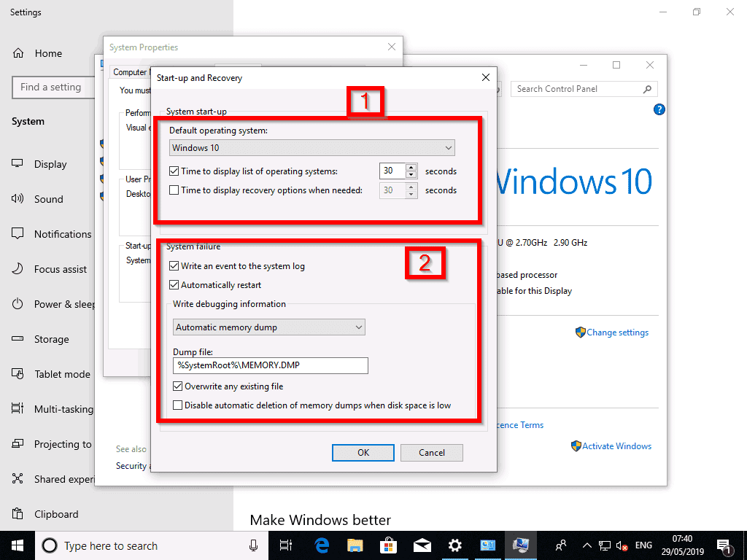Expand hidden icons in the system tray
The image size is (747, 560).
coord(587,545)
